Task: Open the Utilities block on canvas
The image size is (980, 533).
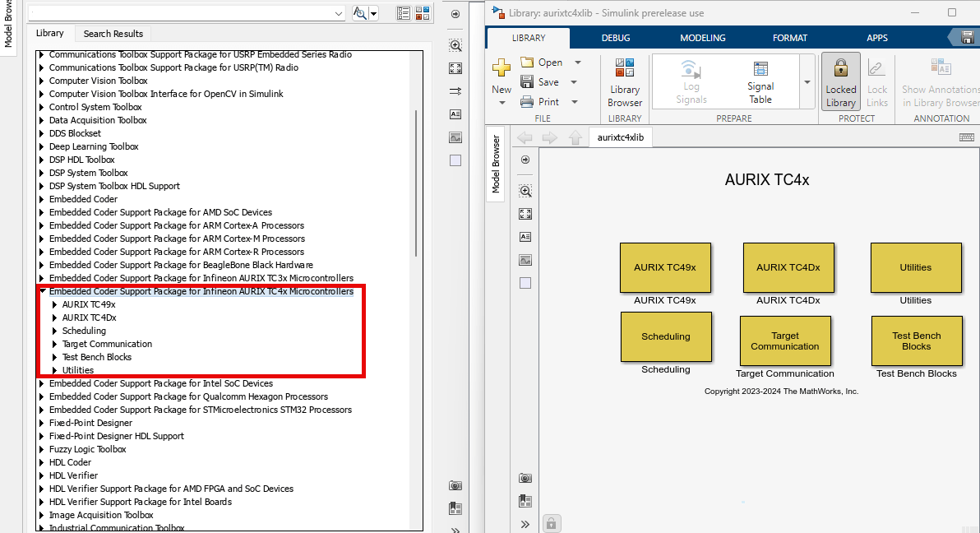Action: click(x=916, y=267)
